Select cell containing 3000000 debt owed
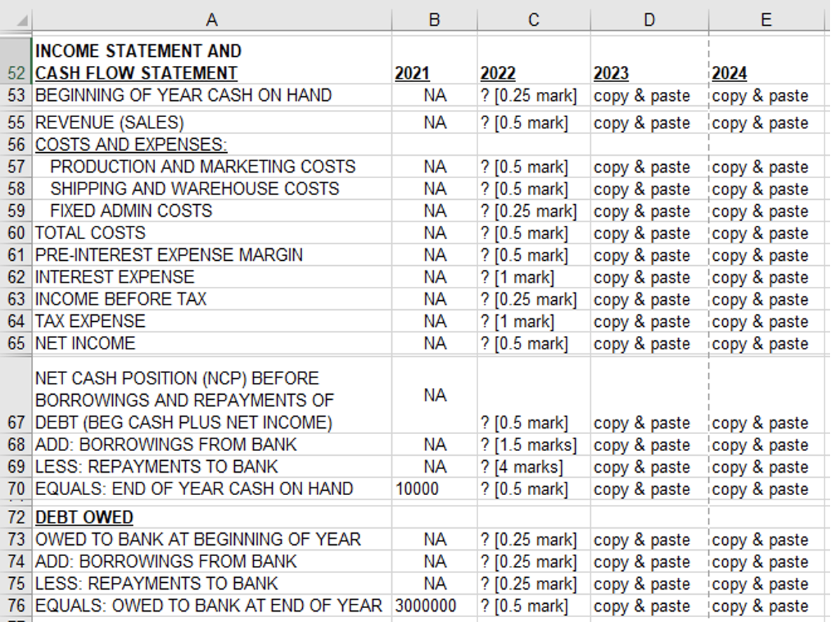Screen dimensions: 840x627 (x=435, y=605)
